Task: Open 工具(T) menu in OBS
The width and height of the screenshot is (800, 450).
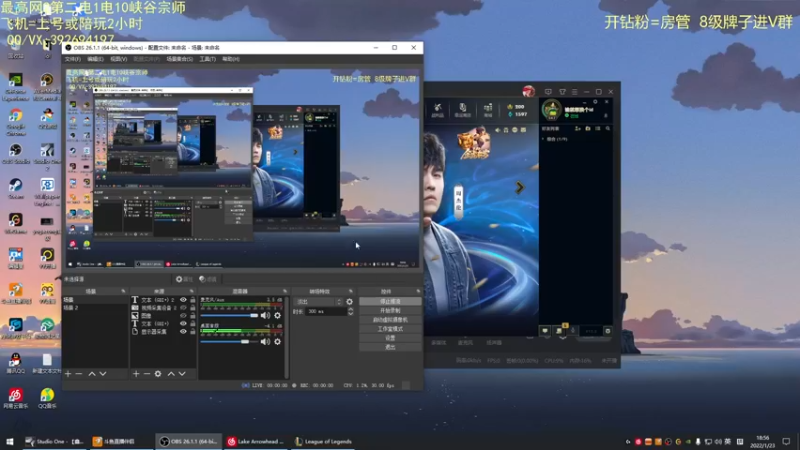Action: click(x=208, y=59)
